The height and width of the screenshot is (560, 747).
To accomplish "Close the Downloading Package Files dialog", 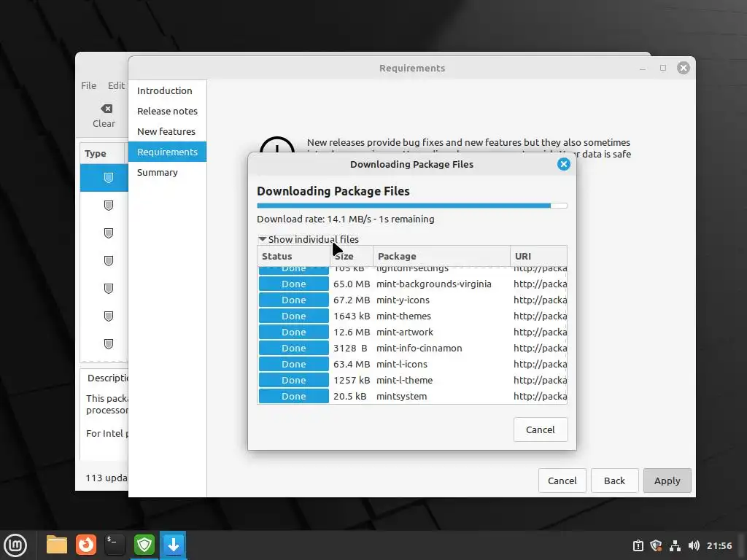I will pos(564,164).
